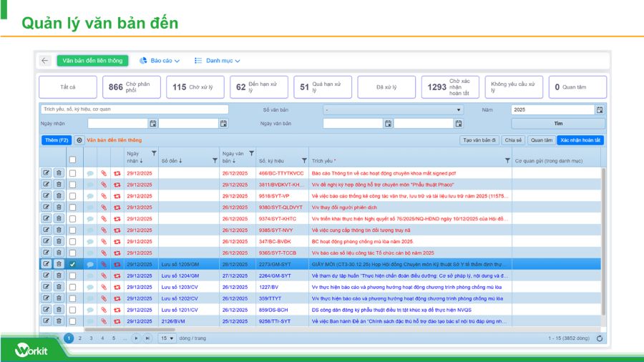Toggle the select-all header checkbox
The image size is (644, 362).
tap(73, 160)
